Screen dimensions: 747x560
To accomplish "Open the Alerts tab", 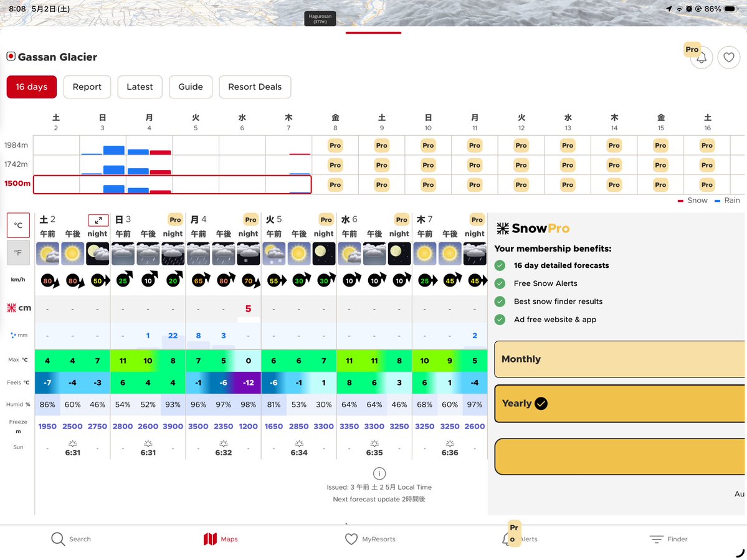I will (x=520, y=539).
